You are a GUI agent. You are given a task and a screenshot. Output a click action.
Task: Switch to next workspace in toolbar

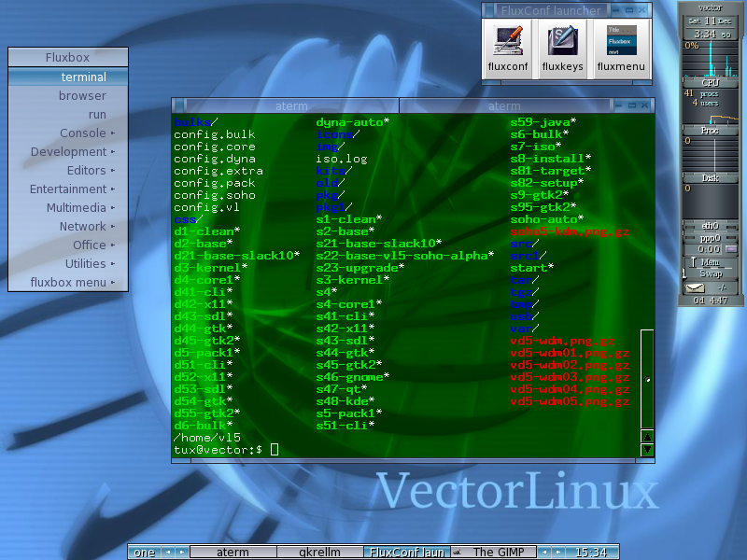[x=180, y=553]
